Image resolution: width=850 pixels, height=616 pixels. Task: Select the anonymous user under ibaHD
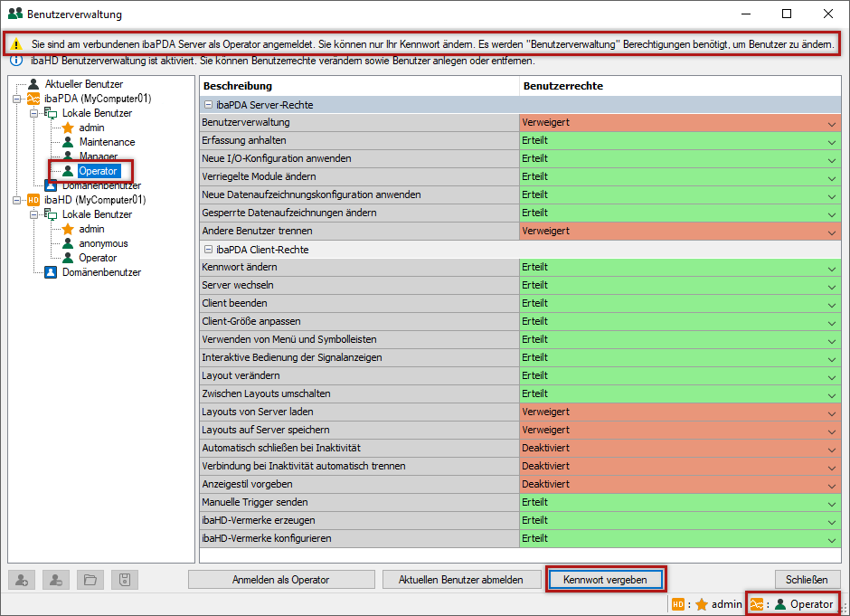point(103,243)
